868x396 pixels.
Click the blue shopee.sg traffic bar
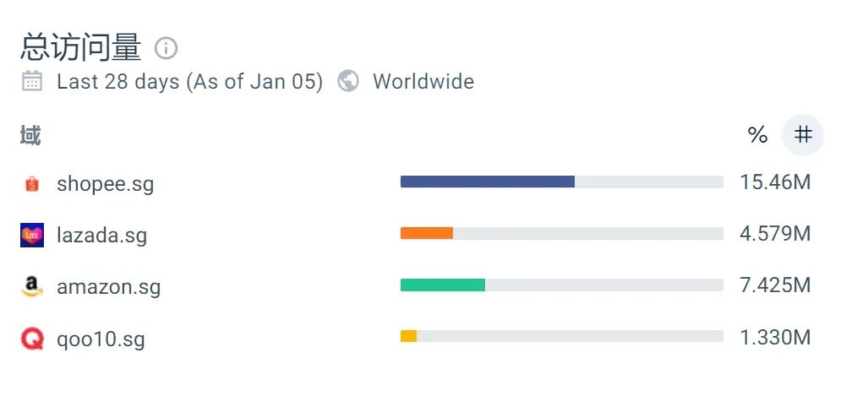(x=488, y=182)
